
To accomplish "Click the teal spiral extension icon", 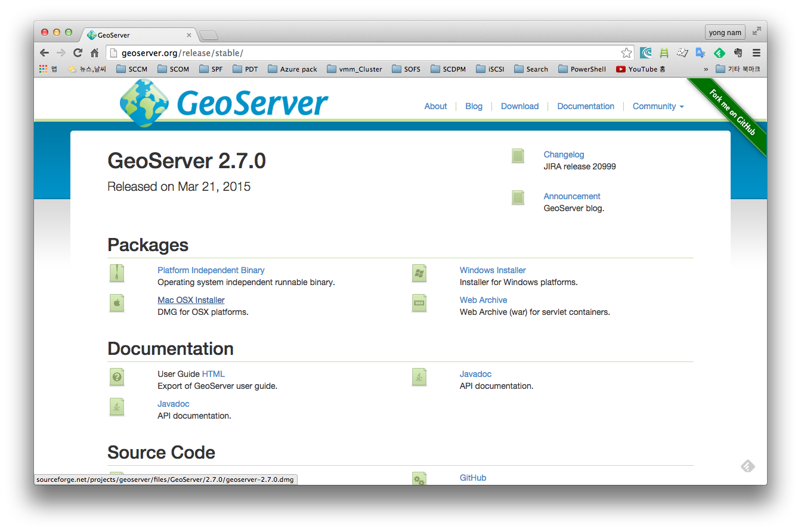I will 646,52.
